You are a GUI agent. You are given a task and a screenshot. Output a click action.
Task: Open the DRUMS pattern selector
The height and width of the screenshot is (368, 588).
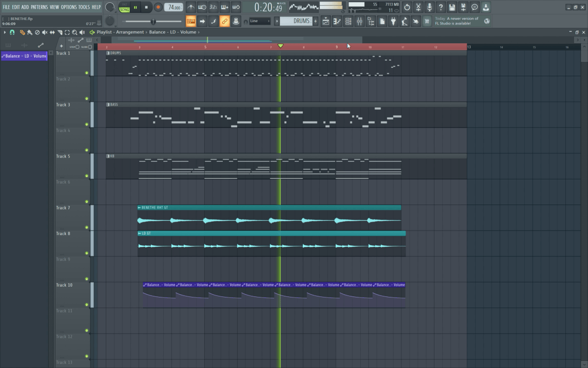(296, 21)
